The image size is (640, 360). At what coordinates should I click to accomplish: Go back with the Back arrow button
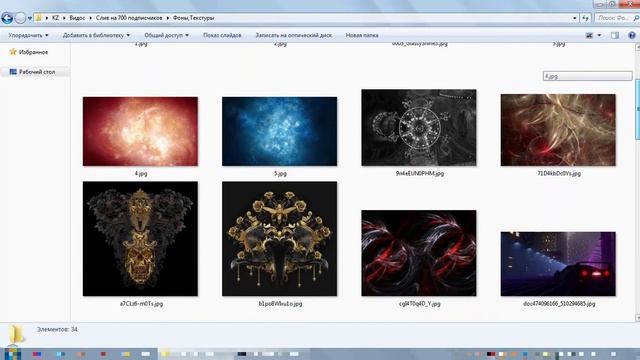click(x=7, y=18)
